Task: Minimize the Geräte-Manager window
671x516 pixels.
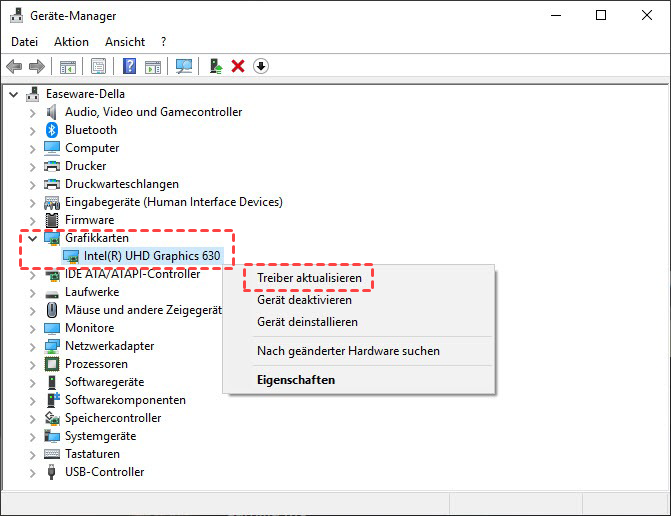Action: [556, 15]
